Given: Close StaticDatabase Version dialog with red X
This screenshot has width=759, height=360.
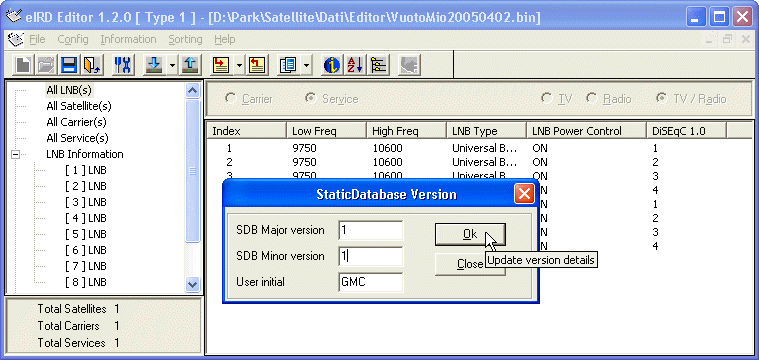Looking at the screenshot, I should tap(524, 194).
